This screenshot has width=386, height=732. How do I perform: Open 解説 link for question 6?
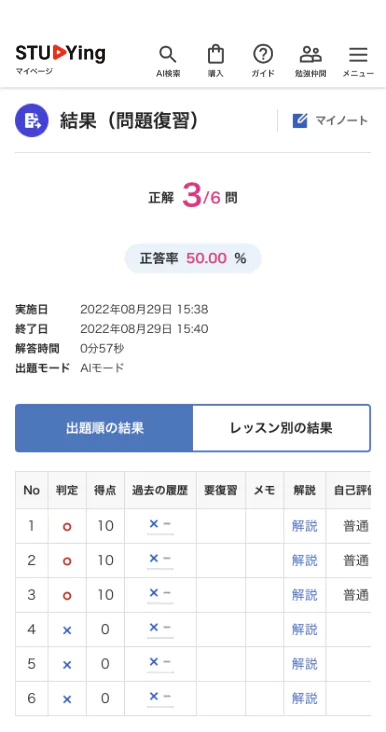pos(304,698)
